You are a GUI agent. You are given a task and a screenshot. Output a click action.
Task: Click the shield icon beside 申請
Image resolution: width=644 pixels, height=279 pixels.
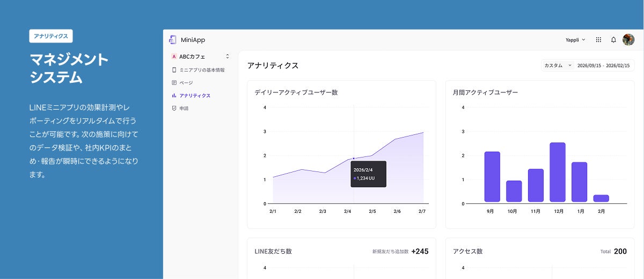(x=174, y=109)
